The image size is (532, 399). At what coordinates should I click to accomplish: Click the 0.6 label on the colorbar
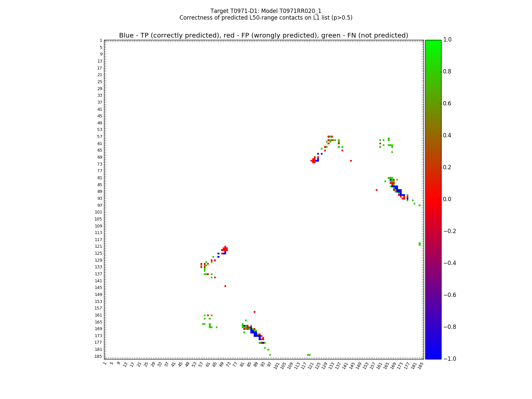[x=448, y=103]
